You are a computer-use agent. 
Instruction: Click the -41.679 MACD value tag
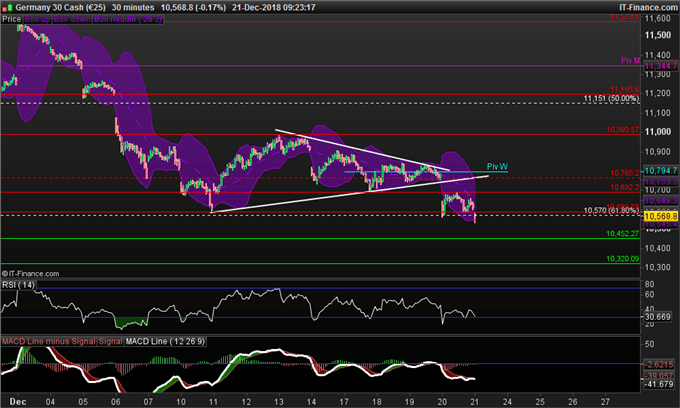click(x=659, y=384)
